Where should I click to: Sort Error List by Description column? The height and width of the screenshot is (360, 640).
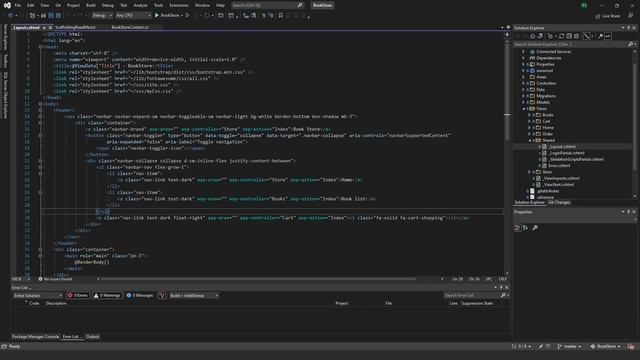click(56, 303)
